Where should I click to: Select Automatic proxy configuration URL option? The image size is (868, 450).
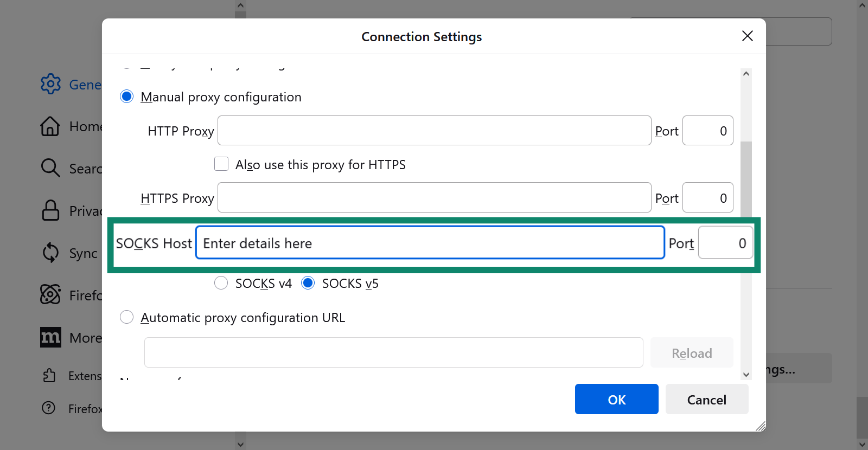coord(126,317)
